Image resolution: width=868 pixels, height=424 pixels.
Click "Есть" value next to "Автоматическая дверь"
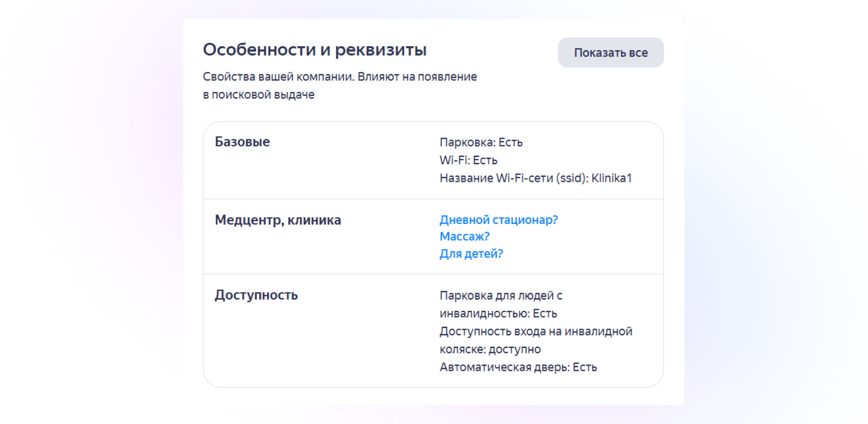585,367
